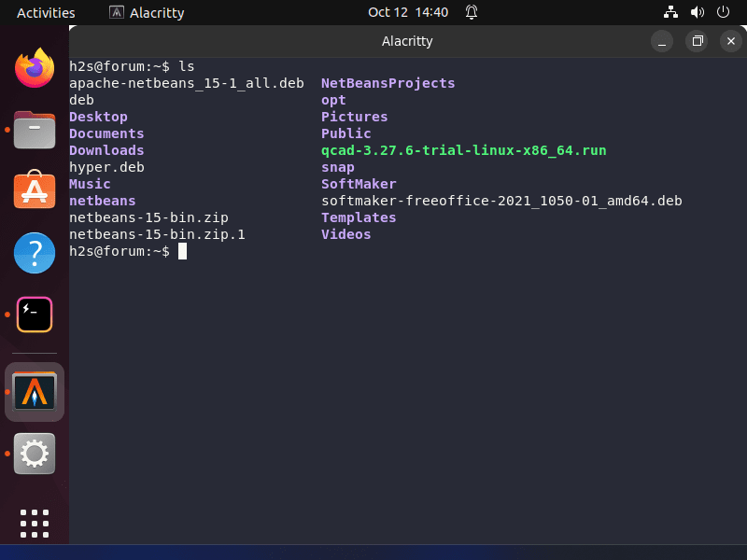This screenshot has height=560, width=747.
Task: Open Settings using the gear icon
Action: pos(34,454)
